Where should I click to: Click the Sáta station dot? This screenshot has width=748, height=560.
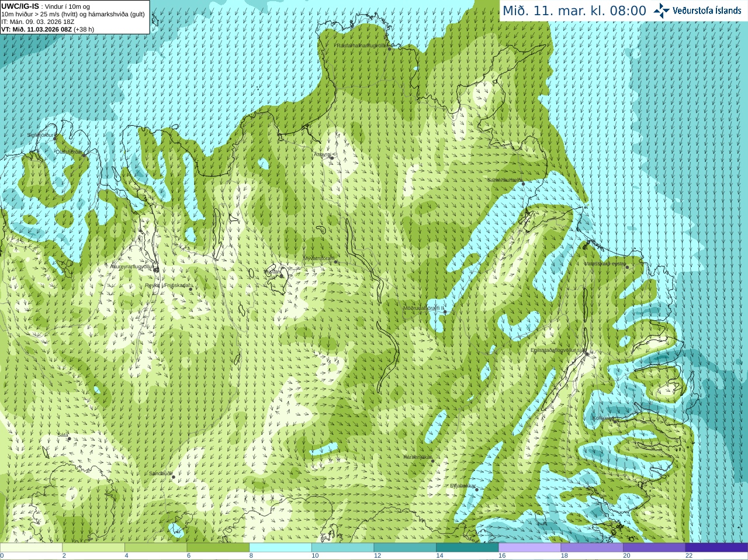(69, 438)
